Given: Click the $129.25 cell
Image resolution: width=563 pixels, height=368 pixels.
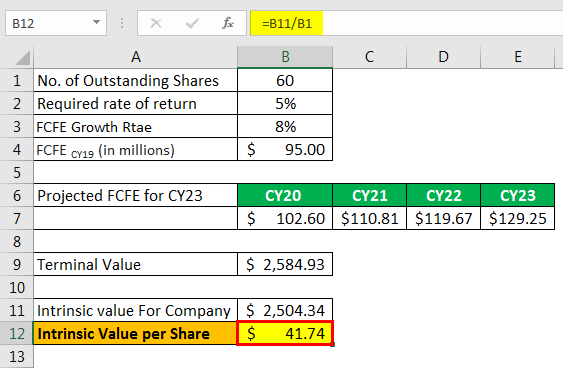Looking at the screenshot, I should tap(518, 218).
